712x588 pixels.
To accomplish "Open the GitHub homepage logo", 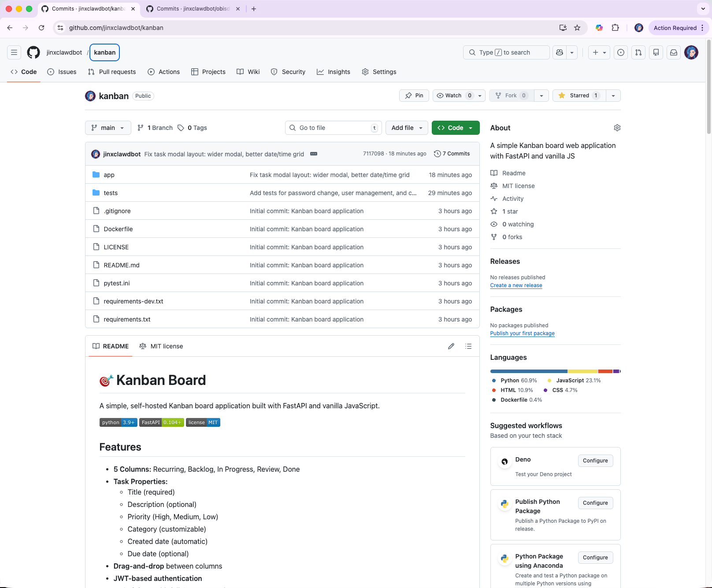I will (33, 52).
